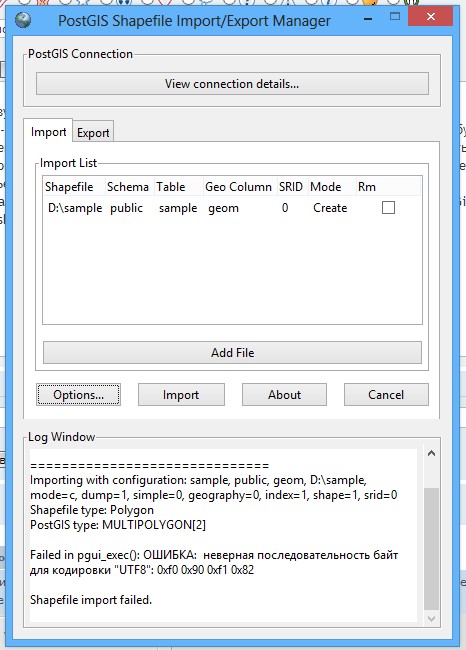The image size is (466, 650).
Task: Click the public schema cell
Action: point(126,208)
